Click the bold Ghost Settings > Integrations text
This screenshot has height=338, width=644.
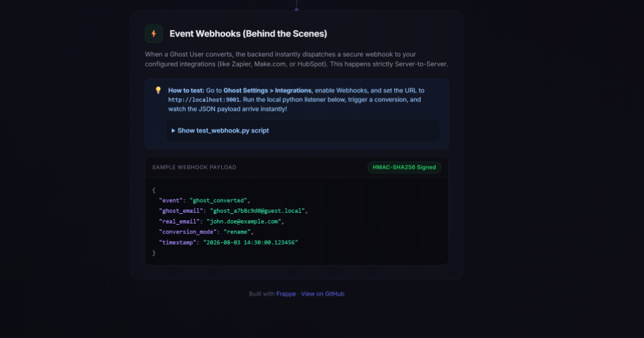tap(267, 91)
